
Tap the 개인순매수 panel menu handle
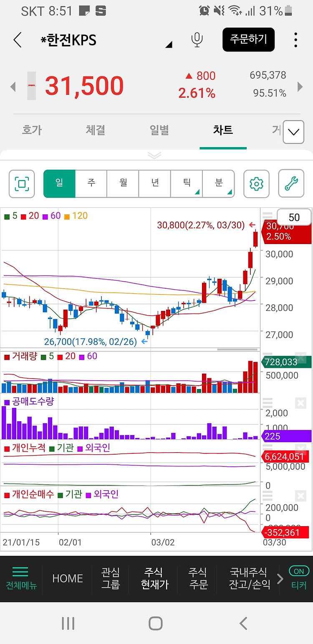267,496
